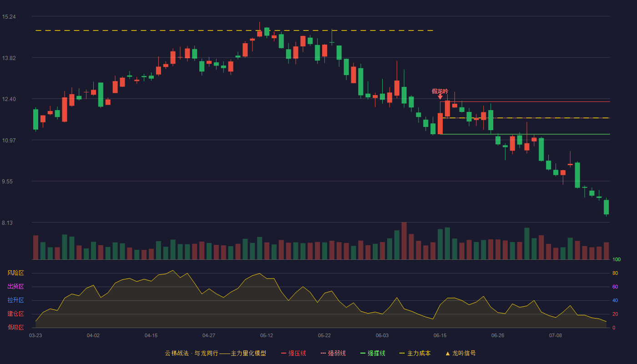Click the 15.24 price axis label
Image resolution: width=637 pixels, height=364 pixels.
(x=9, y=17)
